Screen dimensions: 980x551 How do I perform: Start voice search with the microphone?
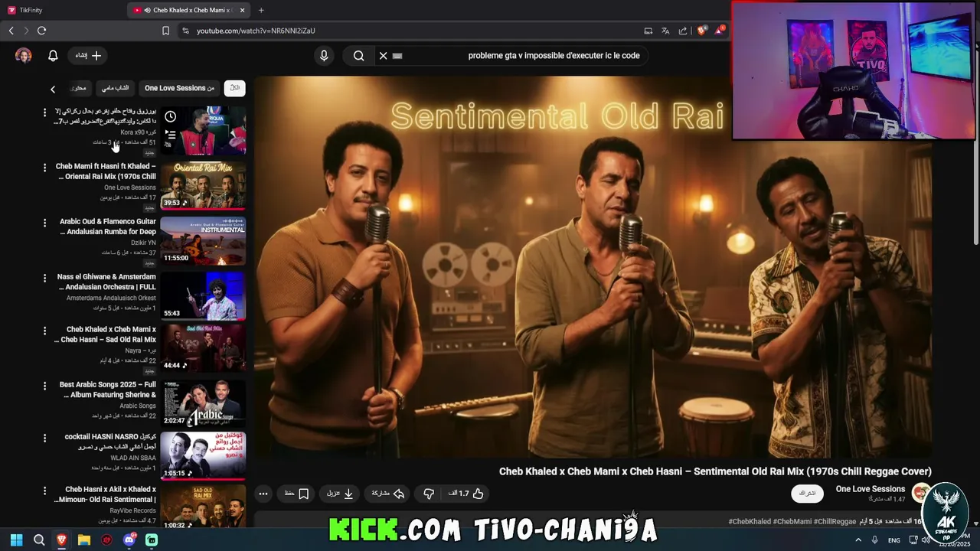point(324,55)
